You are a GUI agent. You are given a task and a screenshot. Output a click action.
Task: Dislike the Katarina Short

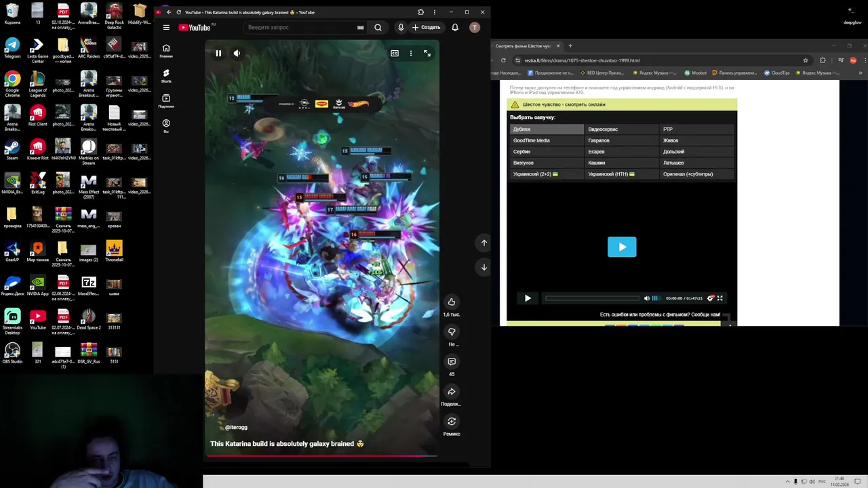tap(452, 331)
